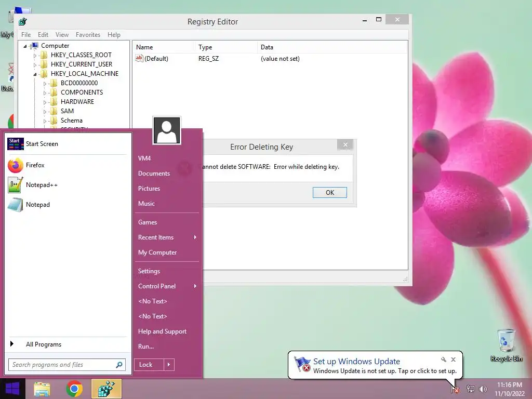Click the user account picture
This screenshot has height=399, width=532.
(x=167, y=130)
